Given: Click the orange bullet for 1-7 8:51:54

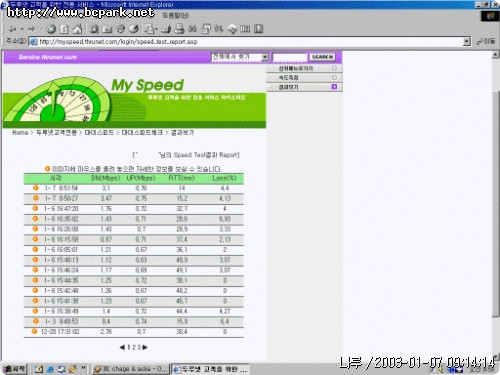Looking at the screenshot, I should 36,188.
